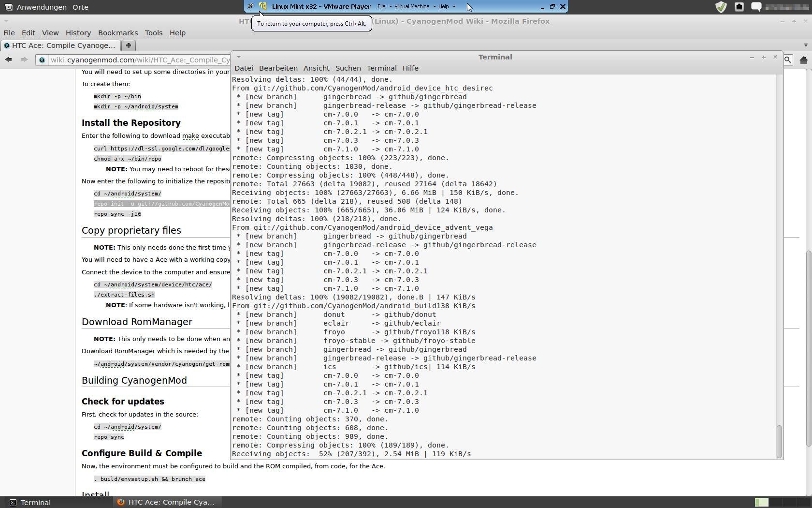Open the Terminal menu in Terminal menubar
The height and width of the screenshot is (508, 812).
(x=381, y=68)
